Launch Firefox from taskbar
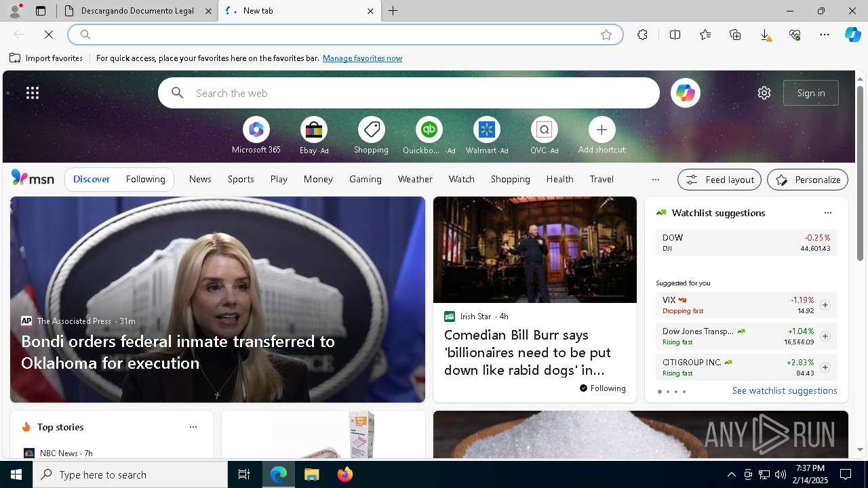 coord(345,474)
